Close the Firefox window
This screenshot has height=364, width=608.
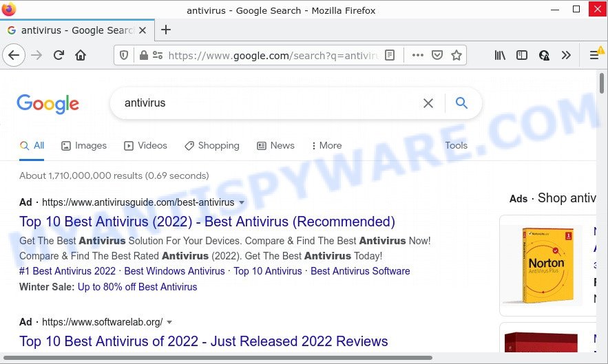click(x=598, y=8)
